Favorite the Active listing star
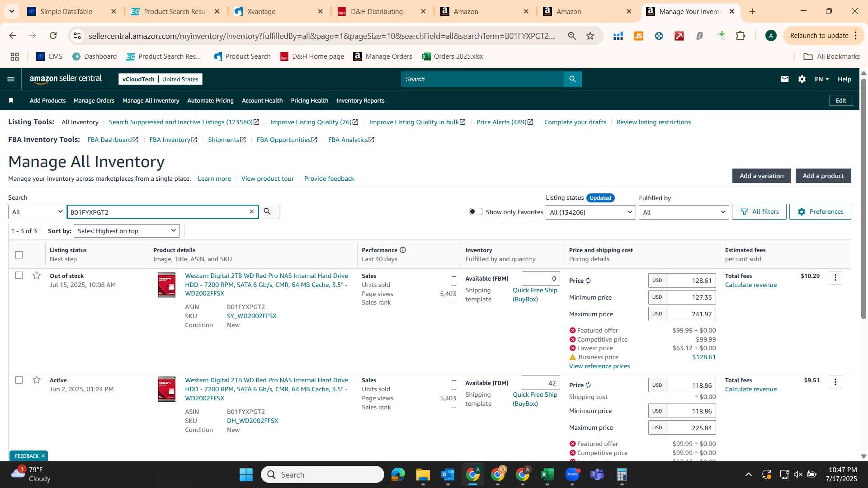Viewport: 868px width, 488px height. pyautogui.click(x=37, y=380)
